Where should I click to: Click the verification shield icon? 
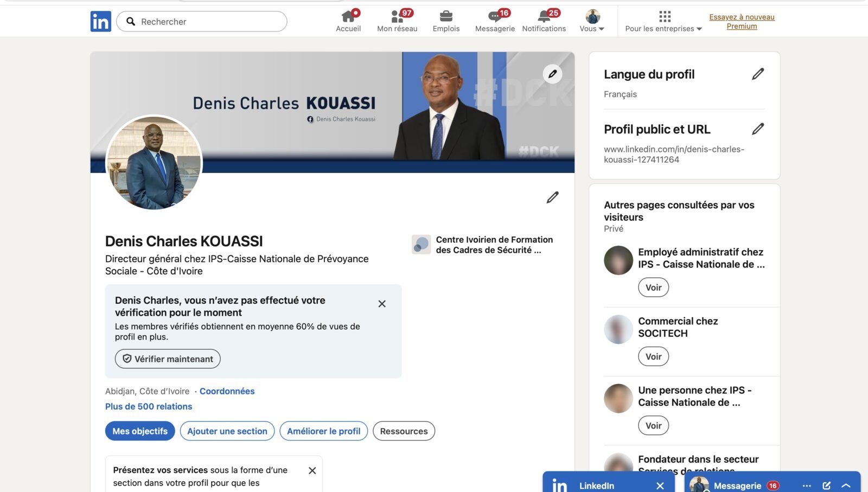click(127, 359)
